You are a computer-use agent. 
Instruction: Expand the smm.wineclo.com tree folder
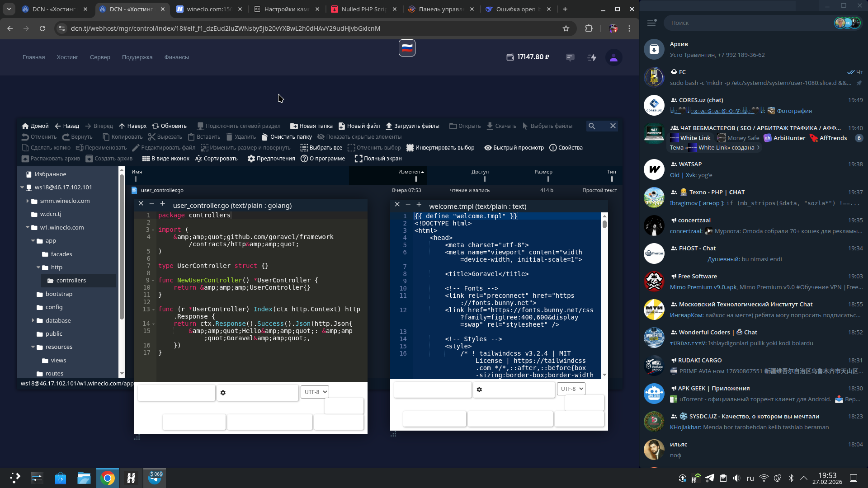(28, 201)
